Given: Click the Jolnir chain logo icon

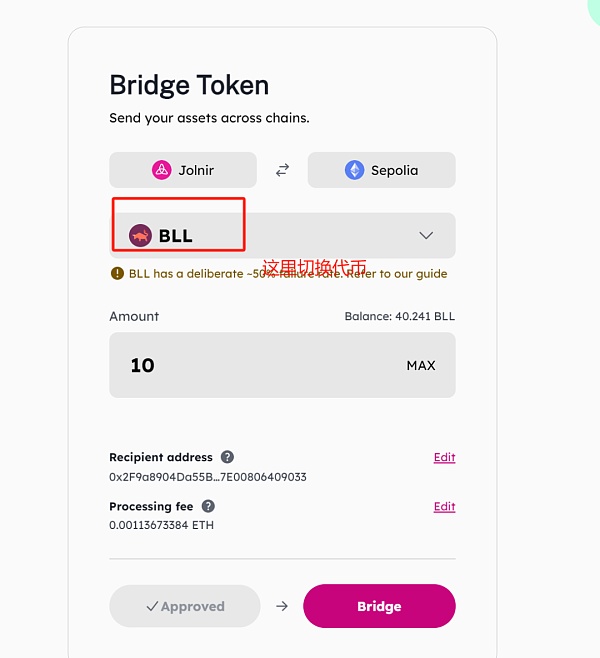Looking at the screenshot, I should (x=161, y=170).
